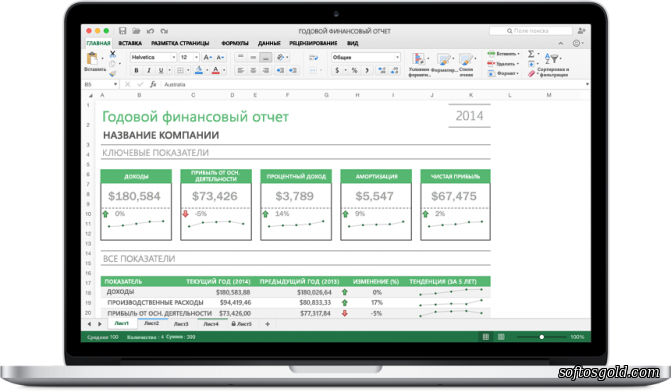Click the search field Поле поиска
The height and width of the screenshot is (392, 671).
point(531,31)
